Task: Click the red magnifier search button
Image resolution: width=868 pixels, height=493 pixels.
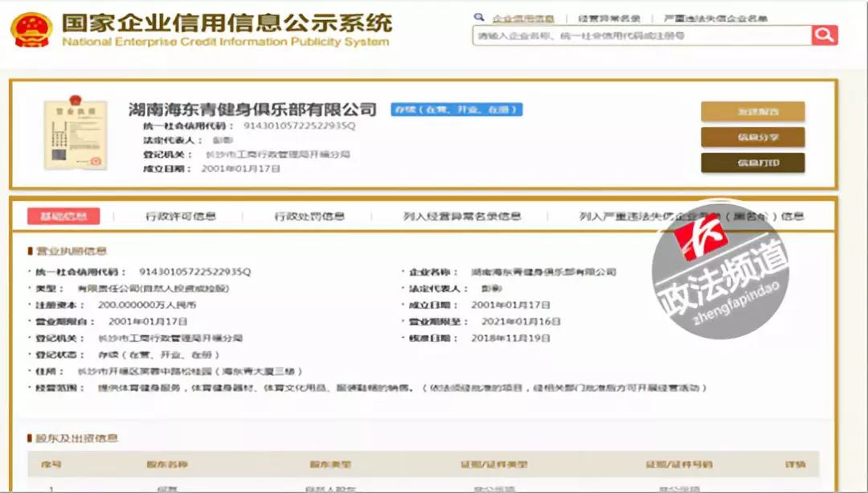Action: coord(825,35)
